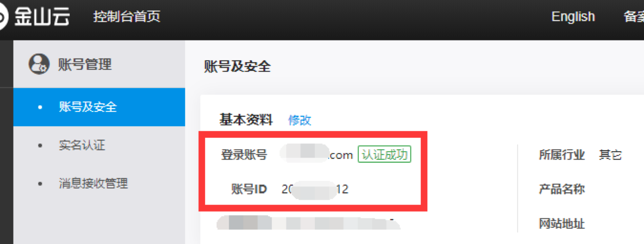Open 实名认证 in the sidebar
The image size is (644, 244).
coord(99,145)
